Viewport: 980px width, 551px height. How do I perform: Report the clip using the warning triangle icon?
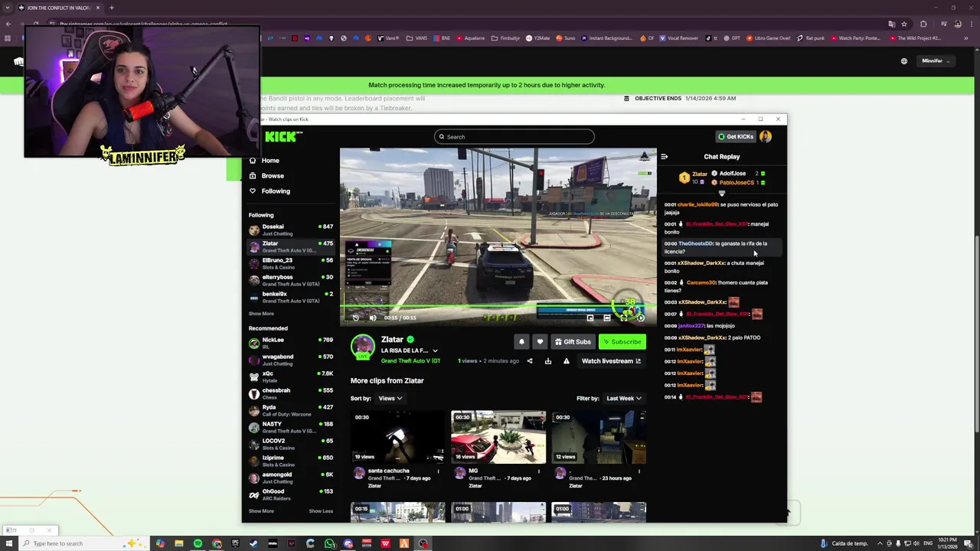567,361
